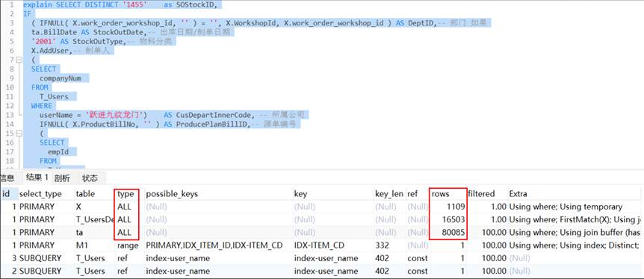Click the rows column header
The height and width of the screenshot is (279, 644).
pyautogui.click(x=441, y=194)
